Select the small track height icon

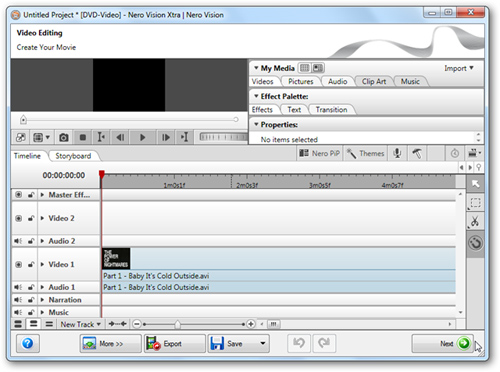49,324
